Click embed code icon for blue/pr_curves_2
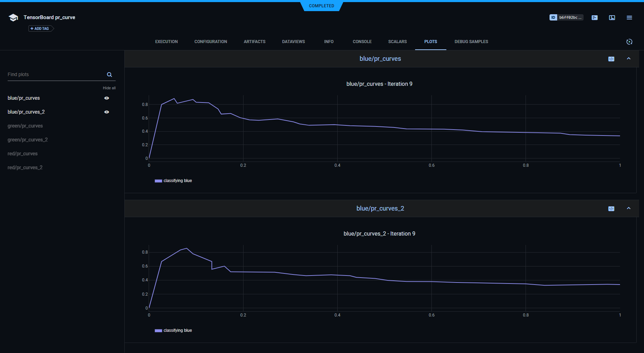The width and height of the screenshot is (644, 353). [x=611, y=209]
